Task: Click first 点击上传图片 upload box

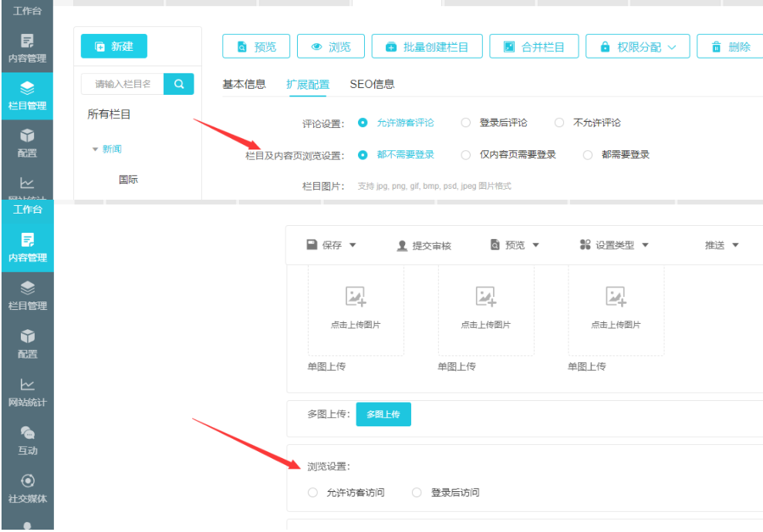Action: click(356, 310)
